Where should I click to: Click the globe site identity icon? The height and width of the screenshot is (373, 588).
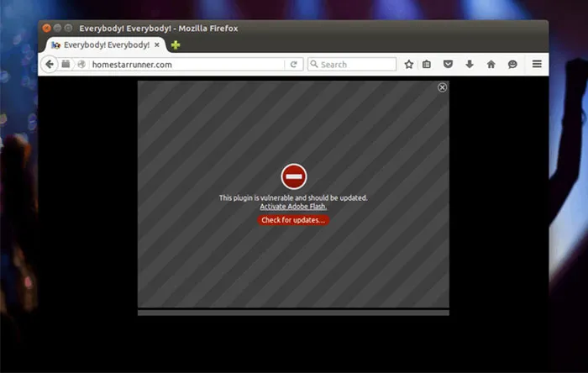point(81,64)
